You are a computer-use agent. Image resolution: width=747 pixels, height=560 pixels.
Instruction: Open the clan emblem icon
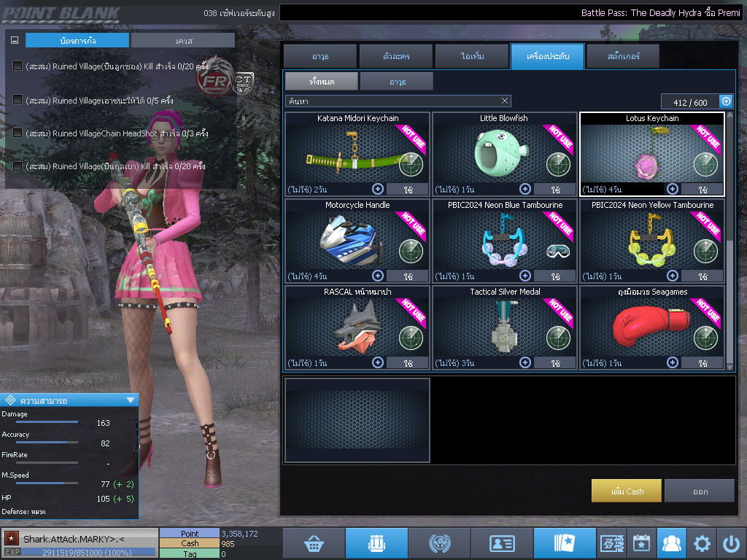click(439, 543)
